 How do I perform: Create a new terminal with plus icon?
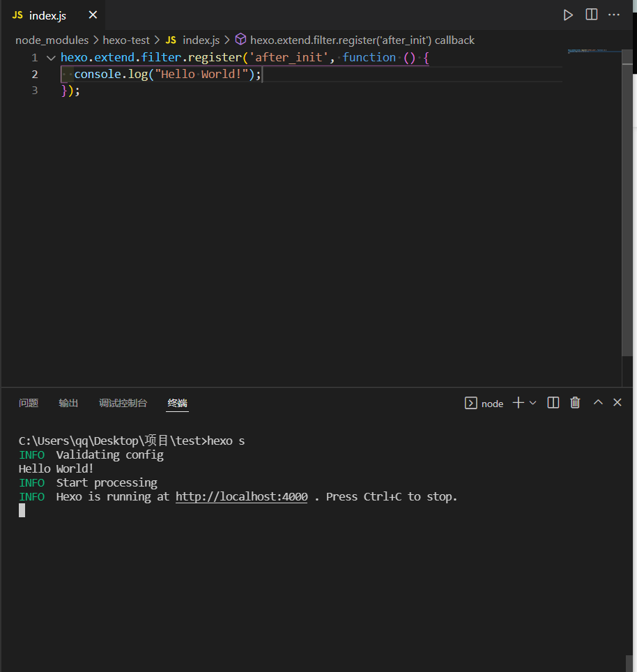click(518, 403)
